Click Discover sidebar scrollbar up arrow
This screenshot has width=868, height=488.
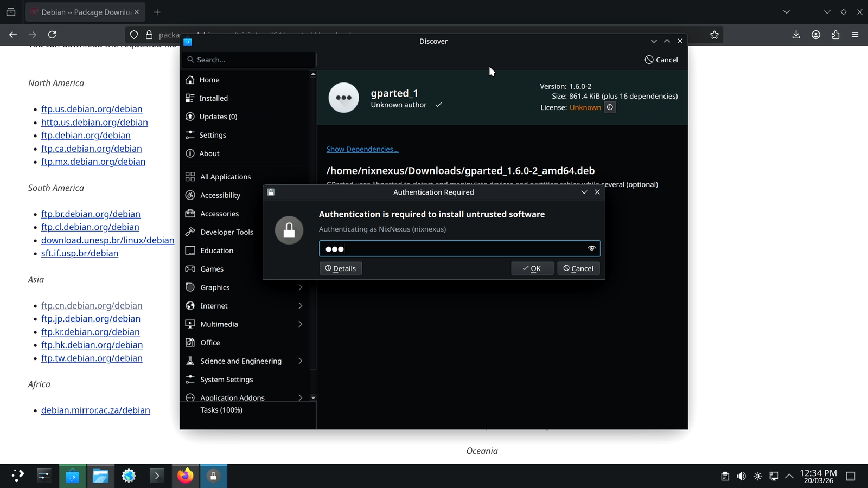point(313,74)
